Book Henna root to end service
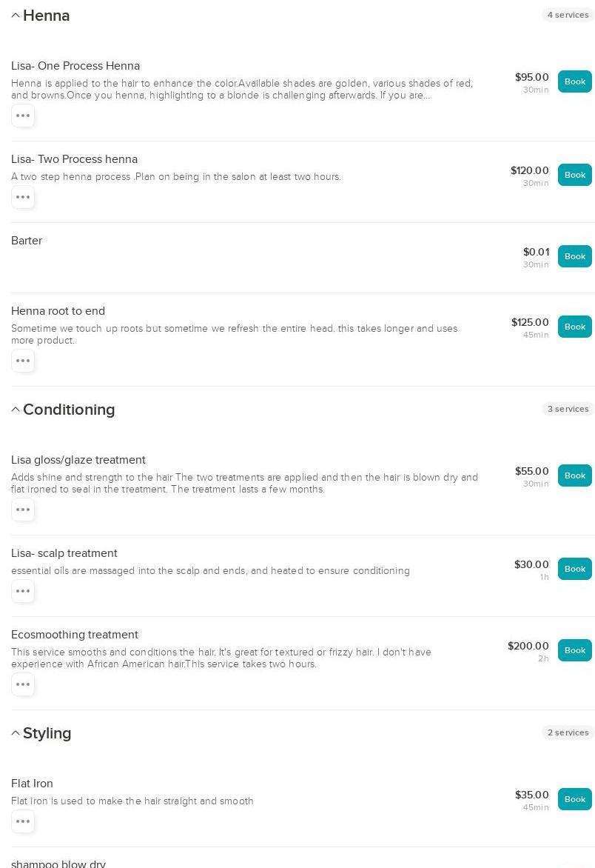Screen dimensions: 595x868 pos(574,327)
